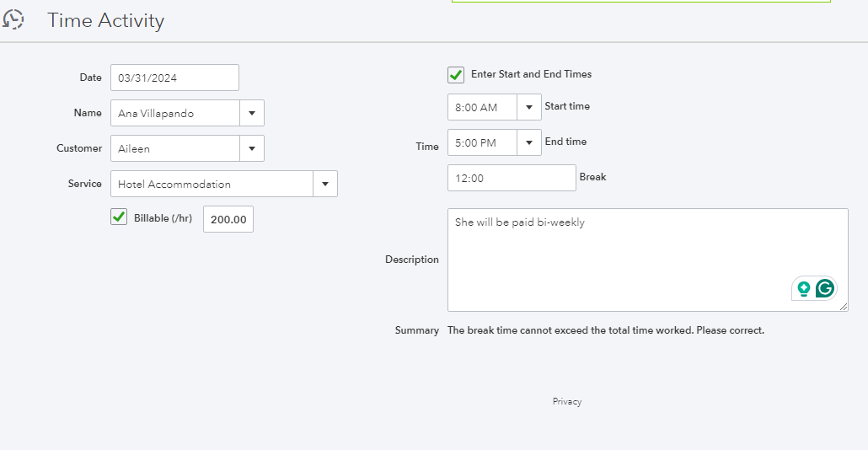Click the Date input field
The width and height of the screenshot is (868, 450).
pos(174,78)
